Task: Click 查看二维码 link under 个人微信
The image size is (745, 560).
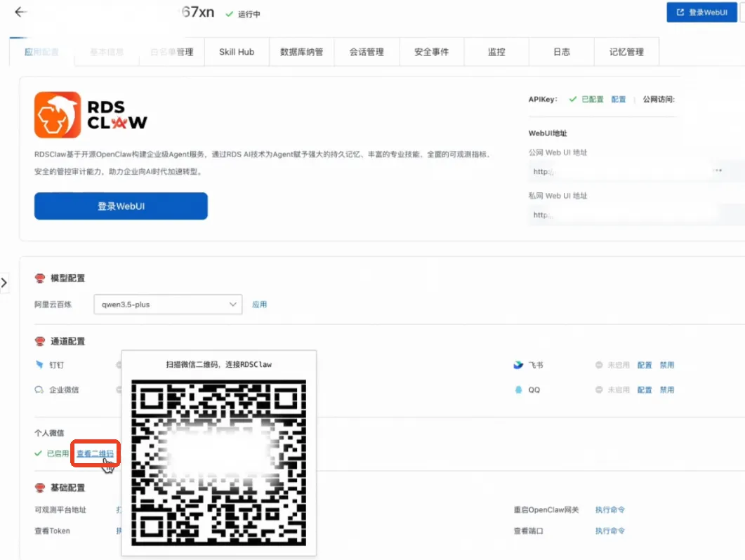Action: click(x=95, y=453)
